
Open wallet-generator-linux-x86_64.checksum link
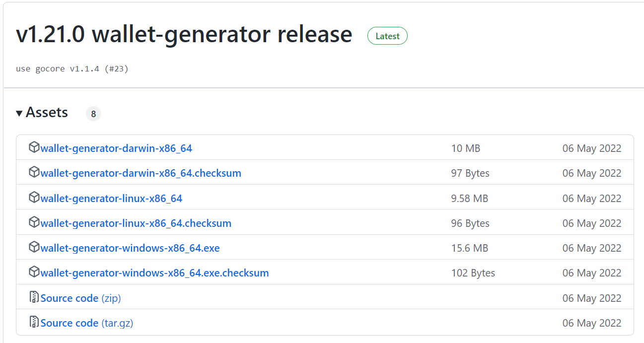[136, 223]
